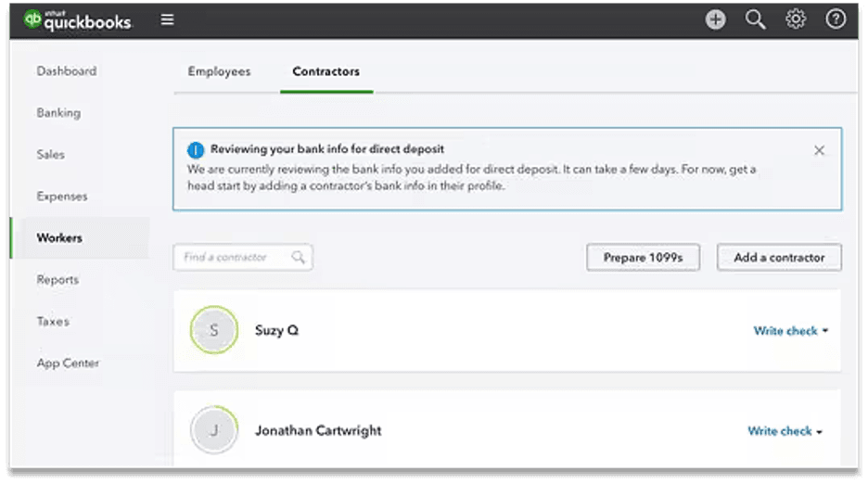Click the Add a contractor button
The image size is (868, 484).
click(779, 258)
